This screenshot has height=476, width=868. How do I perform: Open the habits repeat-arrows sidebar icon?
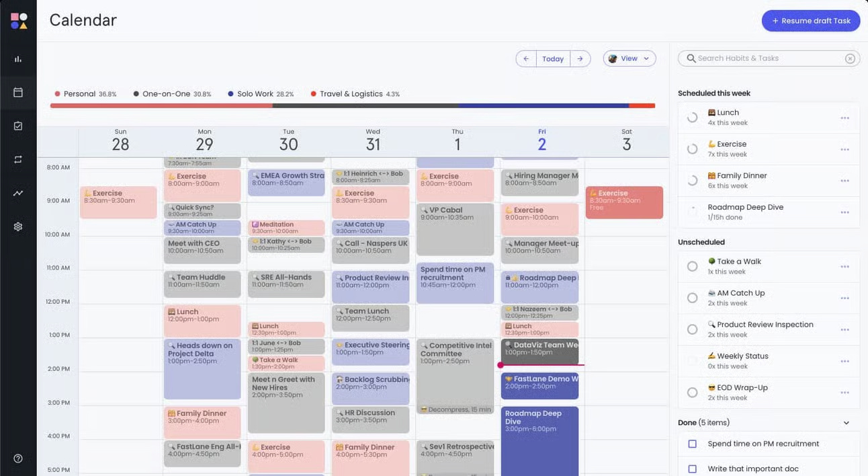[x=18, y=159]
